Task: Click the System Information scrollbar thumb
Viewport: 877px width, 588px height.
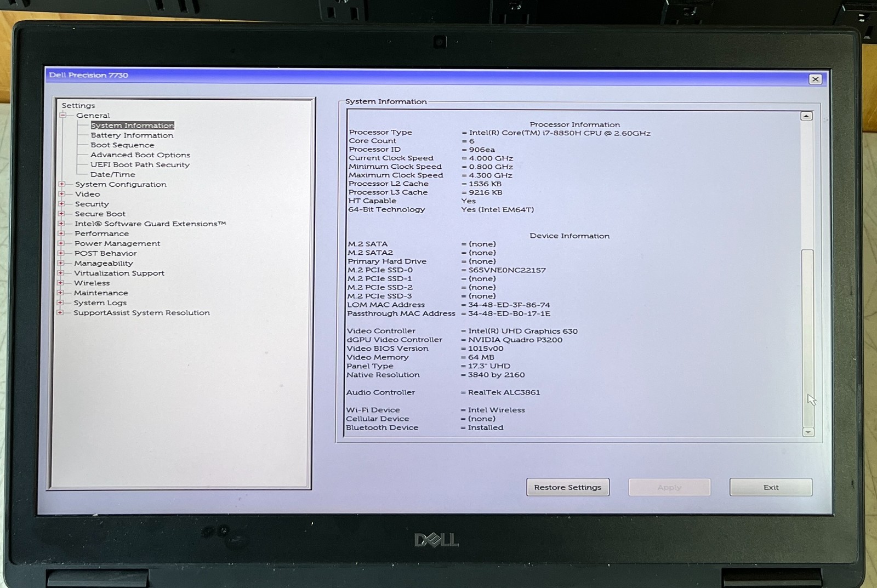Action: point(807,338)
